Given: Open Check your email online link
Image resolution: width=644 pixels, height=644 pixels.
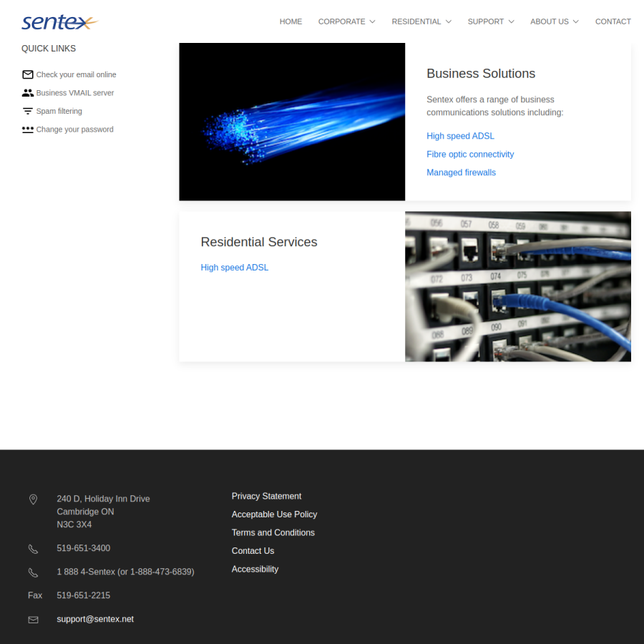Looking at the screenshot, I should (76, 74).
